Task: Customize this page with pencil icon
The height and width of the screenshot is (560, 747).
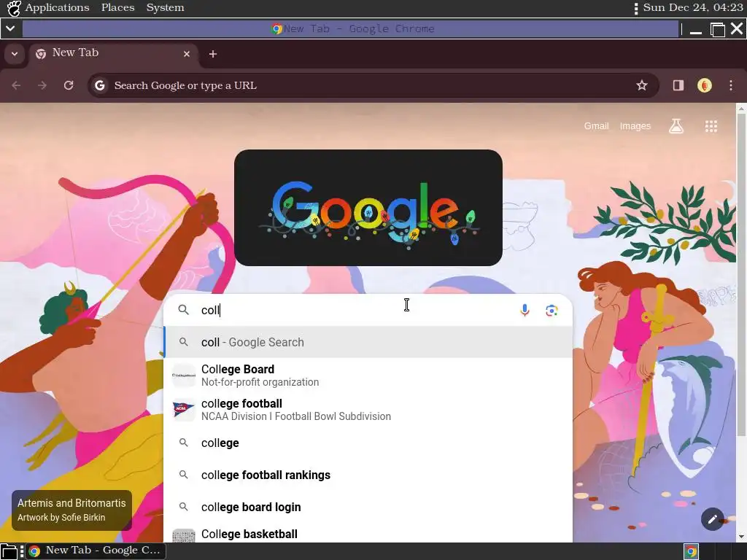Action: (712, 519)
